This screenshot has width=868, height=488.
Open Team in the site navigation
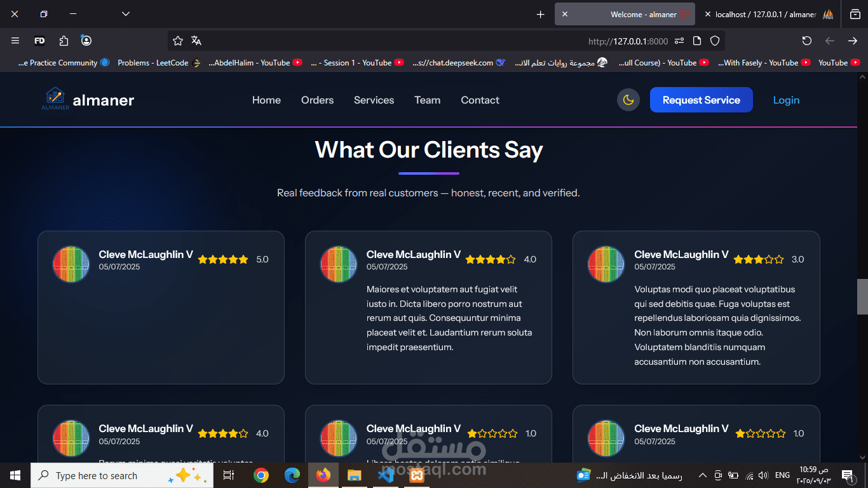coord(427,100)
